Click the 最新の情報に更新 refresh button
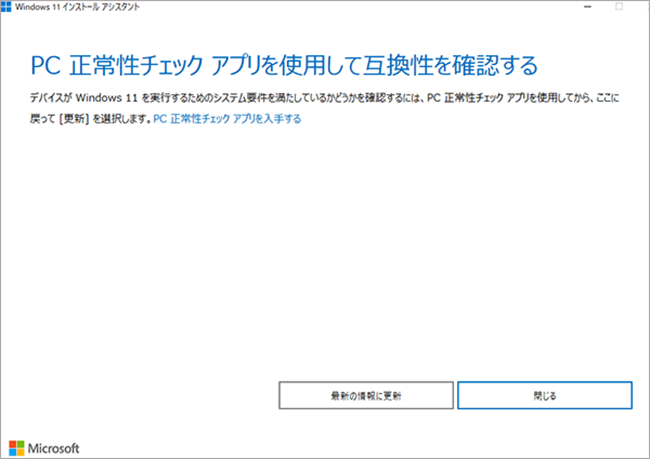Viewport: 650px width, 459px height. coord(366,395)
